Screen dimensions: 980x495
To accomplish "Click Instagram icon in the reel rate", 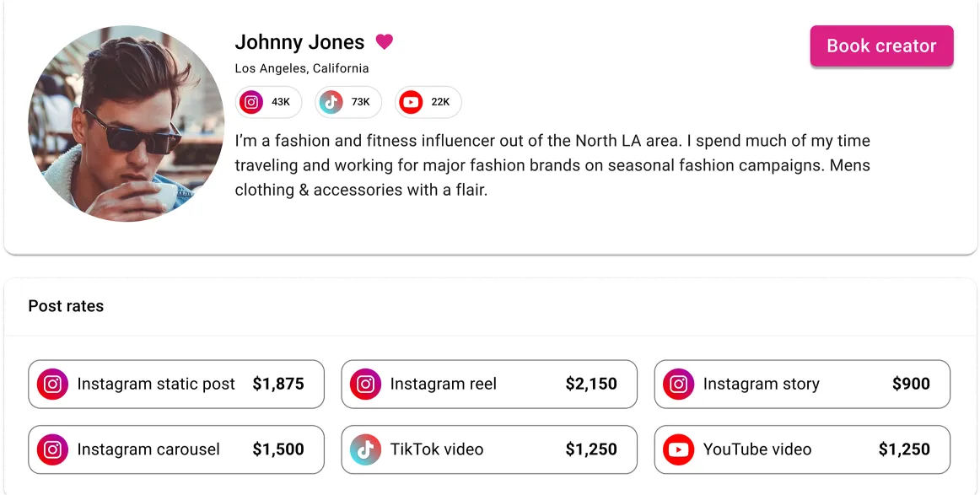I will coord(366,384).
